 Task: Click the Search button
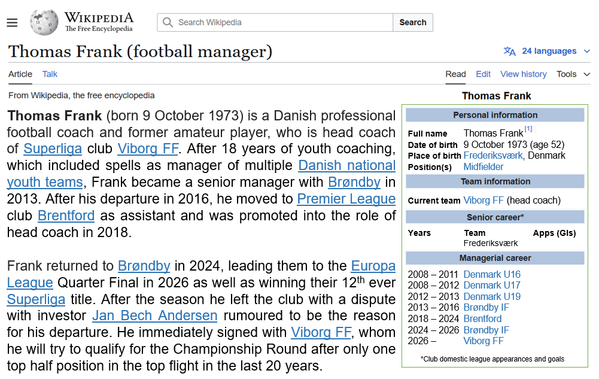coord(413,22)
